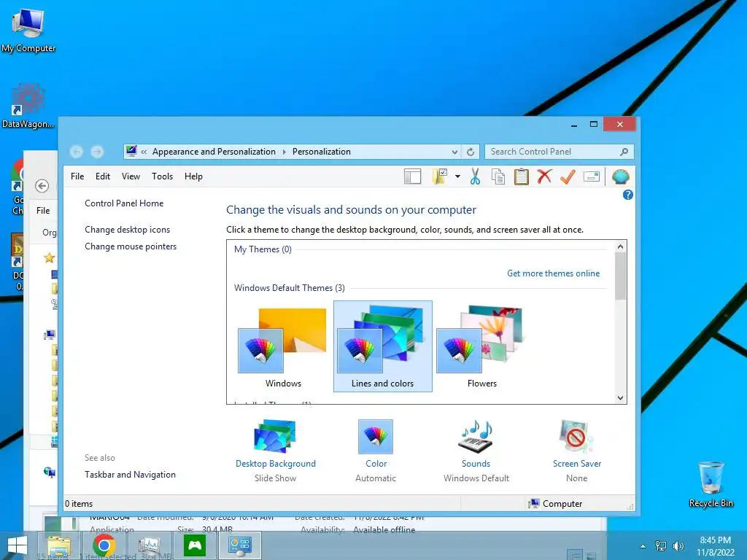
Task: Click the volume speaker tray icon
Action: (x=678, y=545)
